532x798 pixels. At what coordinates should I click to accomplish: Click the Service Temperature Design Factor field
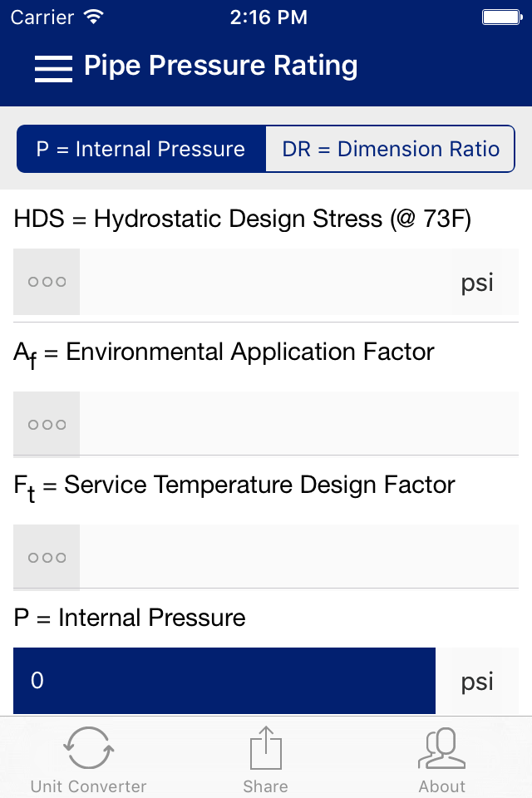299,557
